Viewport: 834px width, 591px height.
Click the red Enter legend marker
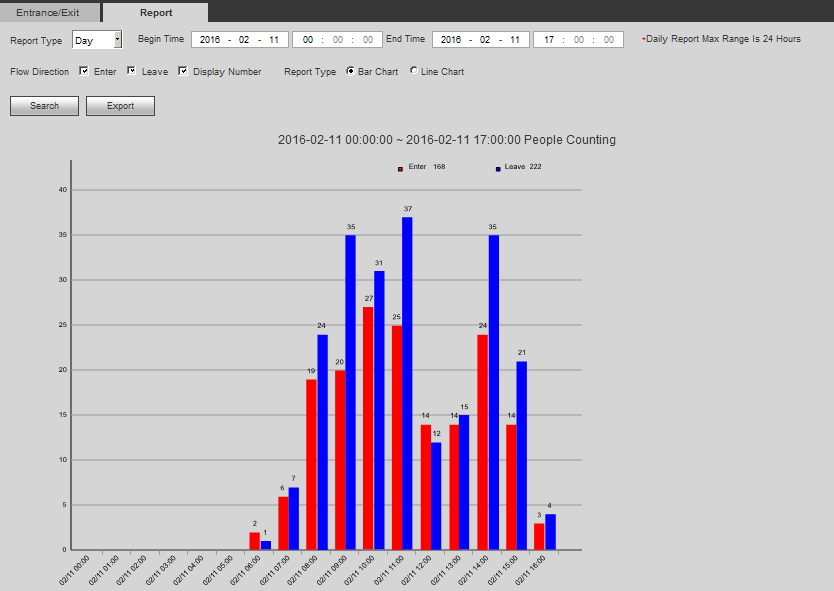pyautogui.click(x=400, y=169)
